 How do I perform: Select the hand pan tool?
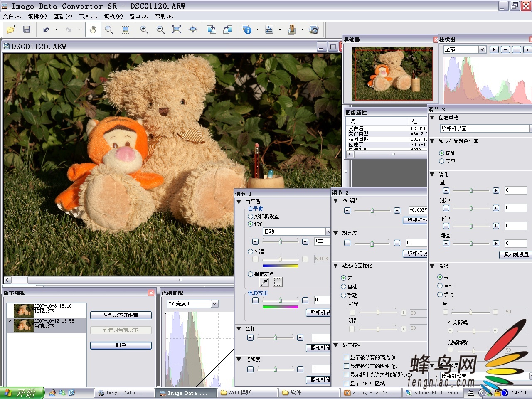93,30
